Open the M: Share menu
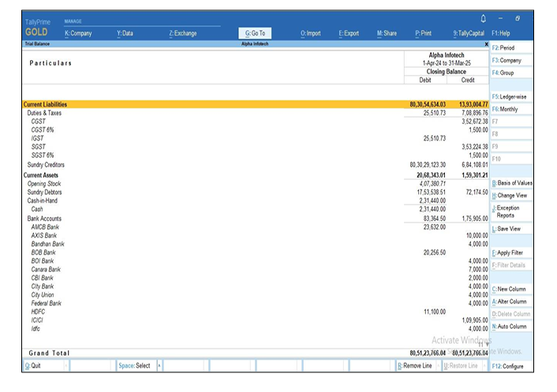557x392 pixels. [x=387, y=33]
